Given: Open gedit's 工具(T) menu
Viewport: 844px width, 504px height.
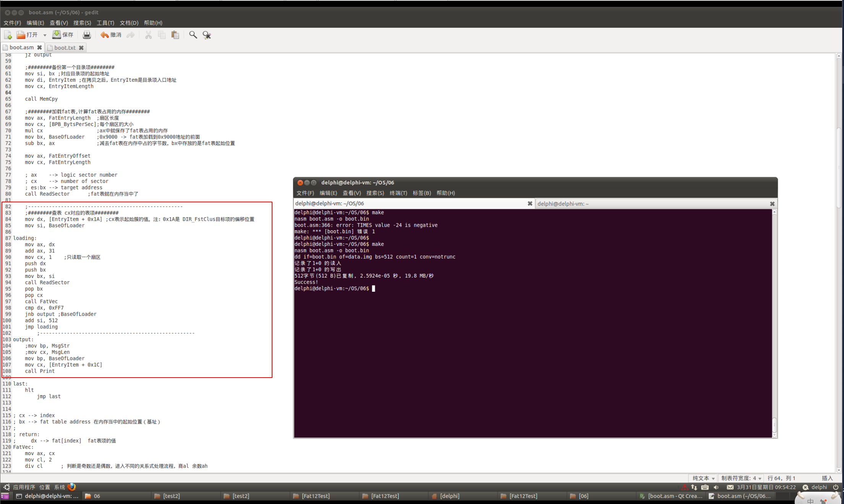Looking at the screenshot, I should coord(105,23).
